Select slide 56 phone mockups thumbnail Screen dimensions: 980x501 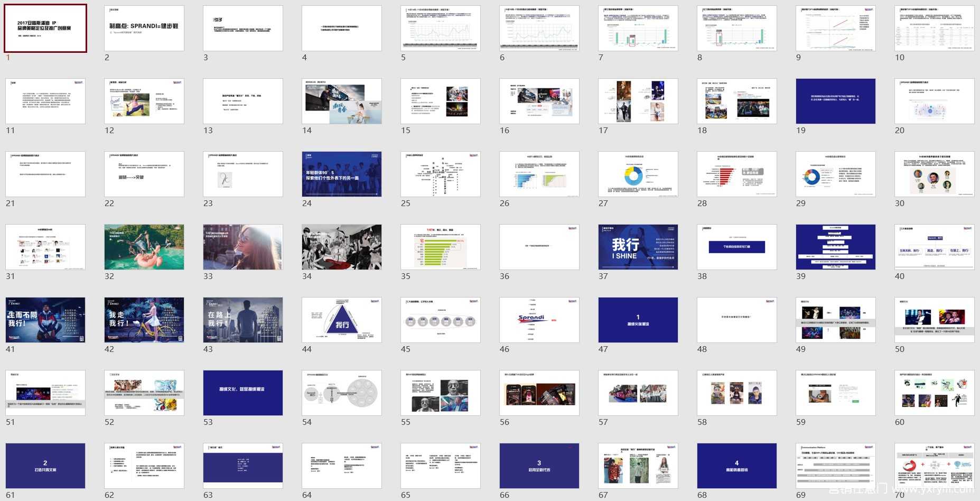pos(539,393)
